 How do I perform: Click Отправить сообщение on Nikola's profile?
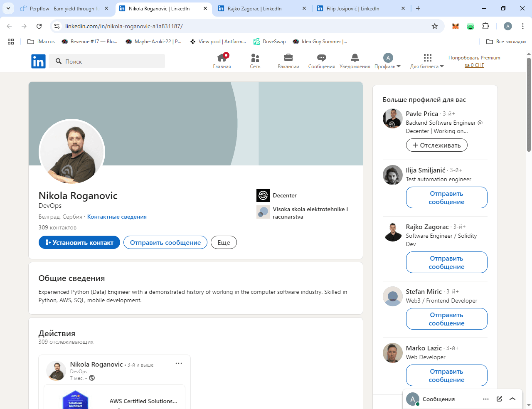[x=165, y=243]
